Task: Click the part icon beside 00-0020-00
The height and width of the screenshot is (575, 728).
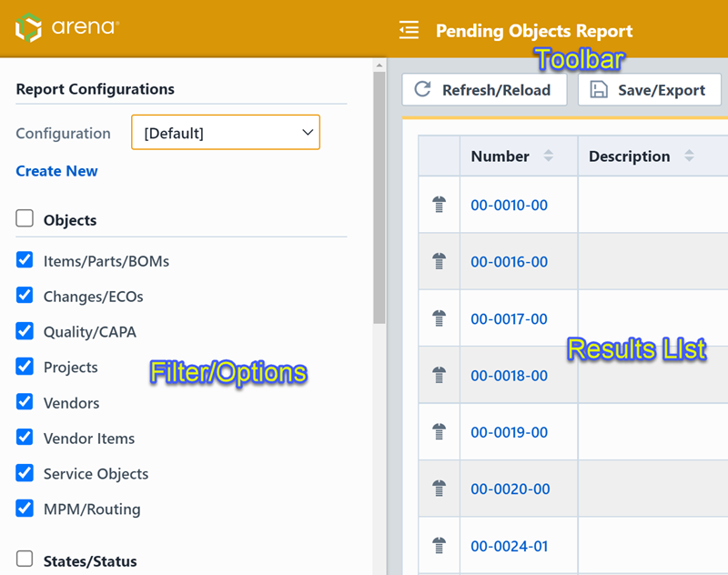Action: (x=440, y=489)
